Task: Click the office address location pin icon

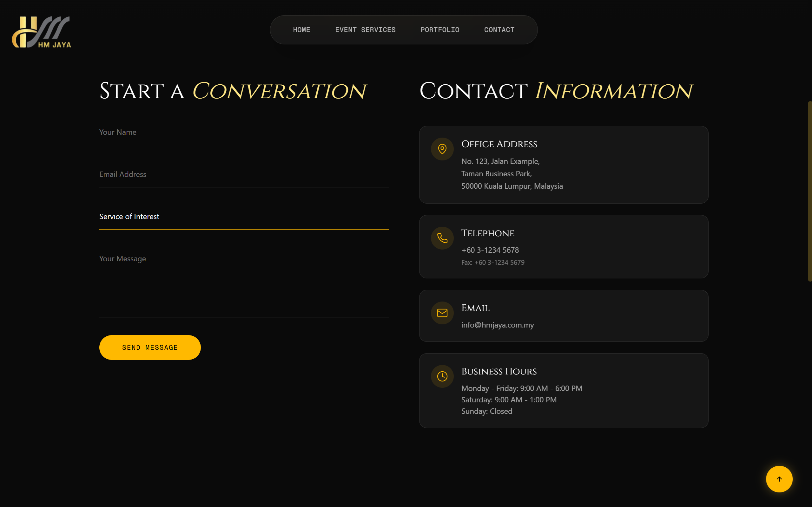Action: pos(442,149)
